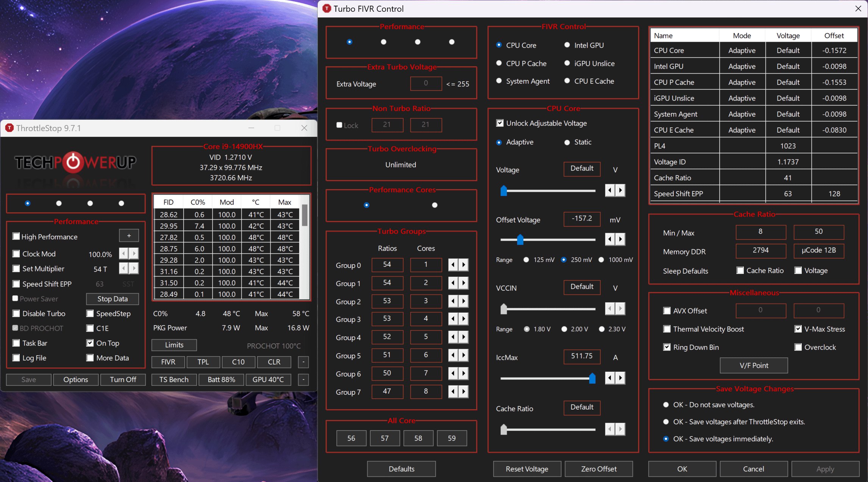Click All Core 57 button
The width and height of the screenshot is (868, 482).
pyautogui.click(x=384, y=438)
